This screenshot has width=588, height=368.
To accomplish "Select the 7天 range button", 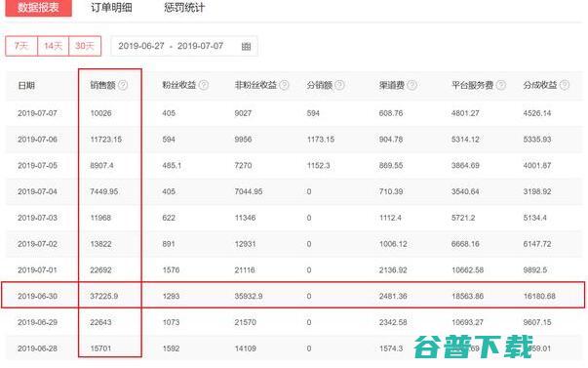I will [21, 46].
